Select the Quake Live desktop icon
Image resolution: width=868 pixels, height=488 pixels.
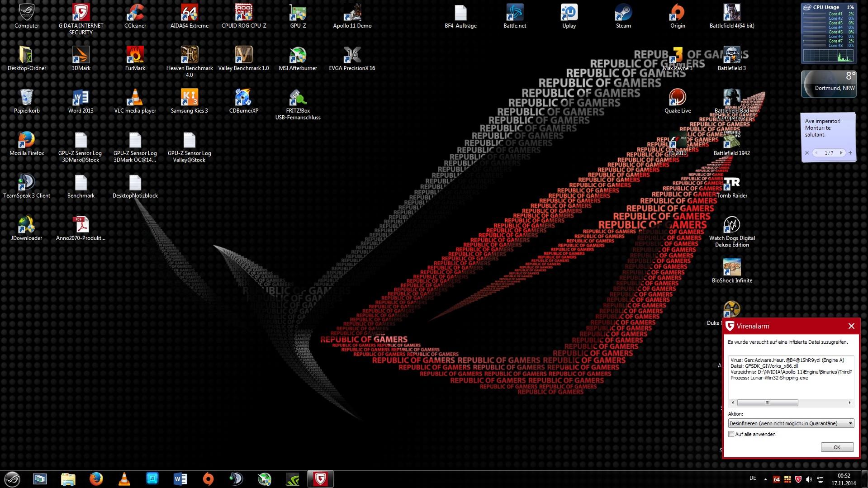click(678, 101)
